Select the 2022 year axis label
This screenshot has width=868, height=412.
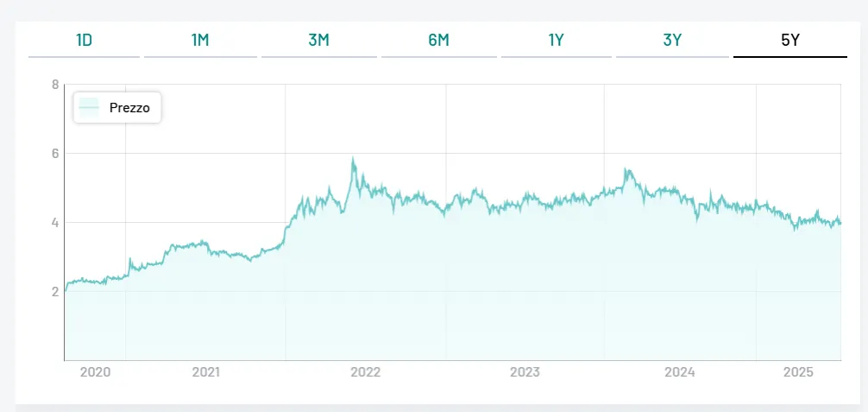365,372
